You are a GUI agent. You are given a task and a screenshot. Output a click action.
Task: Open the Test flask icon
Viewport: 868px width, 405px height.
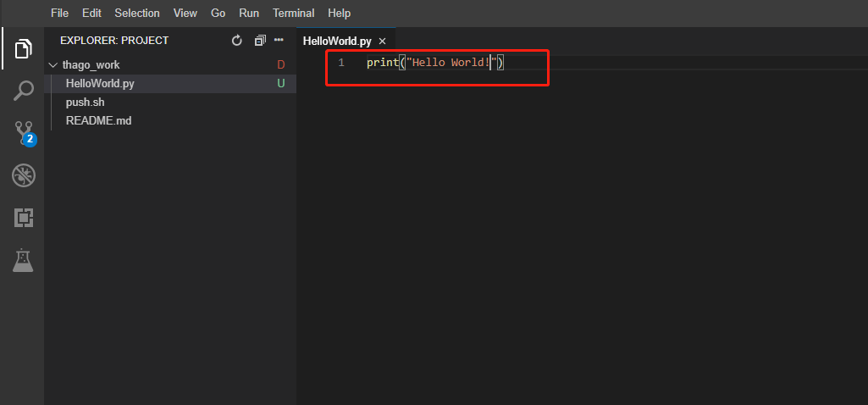pos(23,260)
